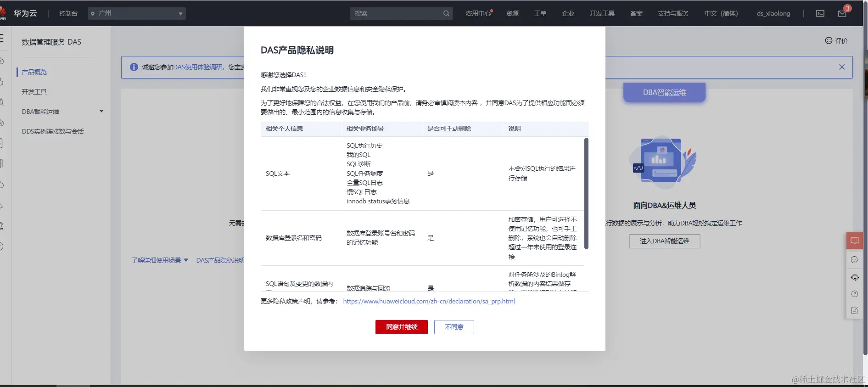Close the DAS survey banner
The width and height of the screenshot is (868, 387).
842,67
